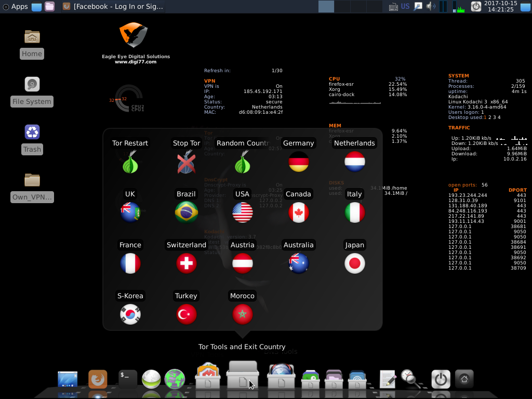Click the blue file manager panel launcher
The width and height of the screenshot is (532, 399).
point(37,6)
